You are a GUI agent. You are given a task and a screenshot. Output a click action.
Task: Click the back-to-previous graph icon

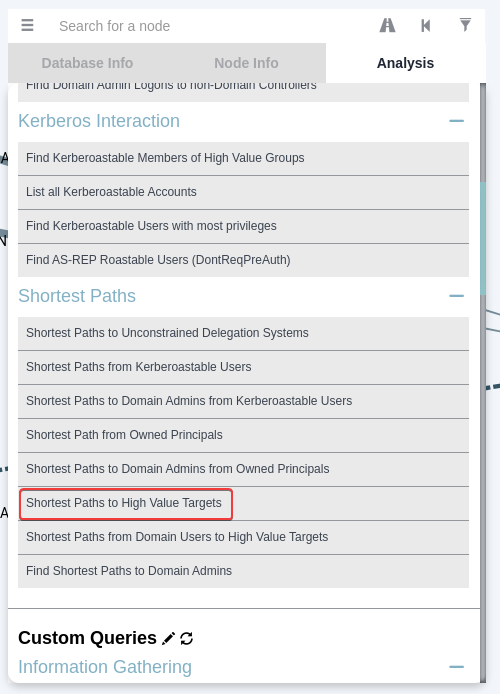426,26
